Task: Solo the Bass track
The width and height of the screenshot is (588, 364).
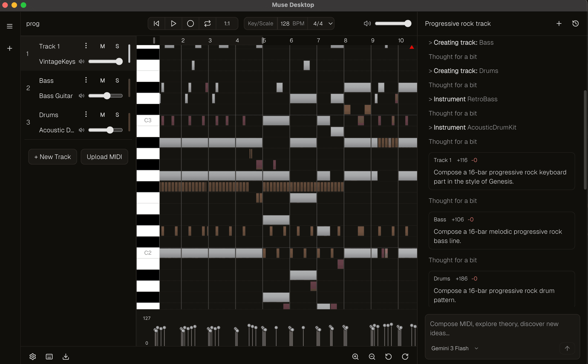Action: point(117,80)
